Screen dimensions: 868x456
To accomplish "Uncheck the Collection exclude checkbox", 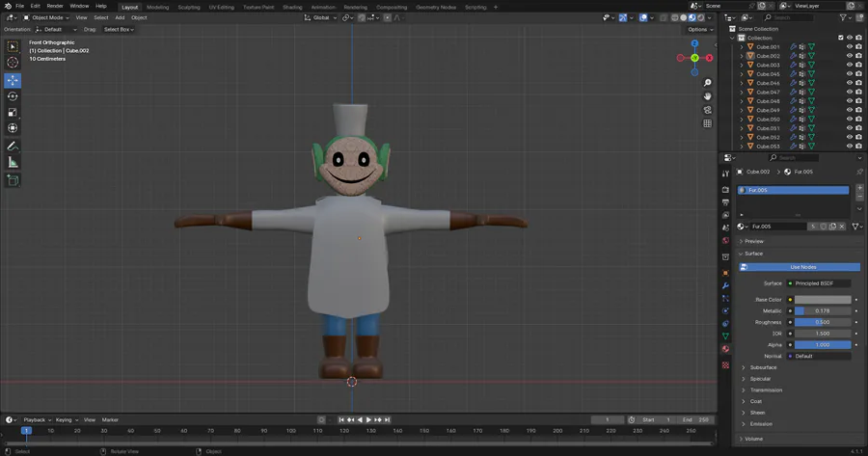I will 840,38.
